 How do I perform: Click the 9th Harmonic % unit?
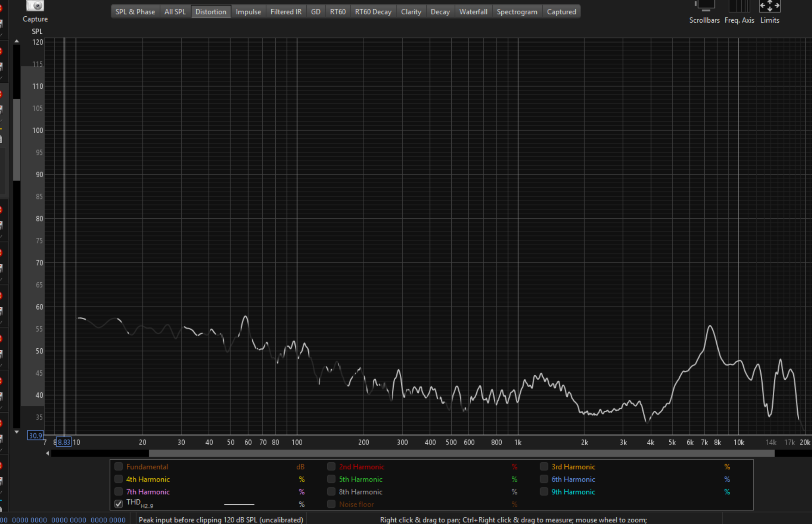point(727,492)
